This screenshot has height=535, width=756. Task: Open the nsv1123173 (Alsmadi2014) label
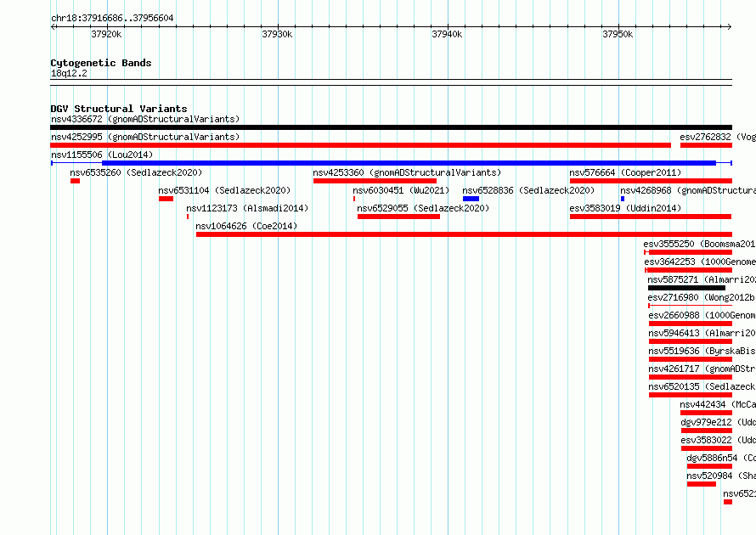[x=247, y=208]
